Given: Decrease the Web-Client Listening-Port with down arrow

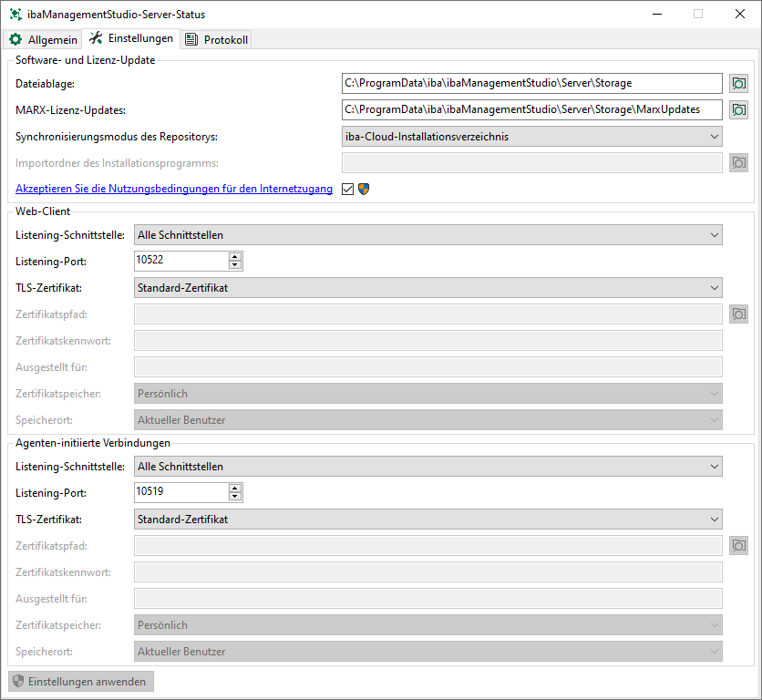Looking at the screenshot, I should [235, 265].
